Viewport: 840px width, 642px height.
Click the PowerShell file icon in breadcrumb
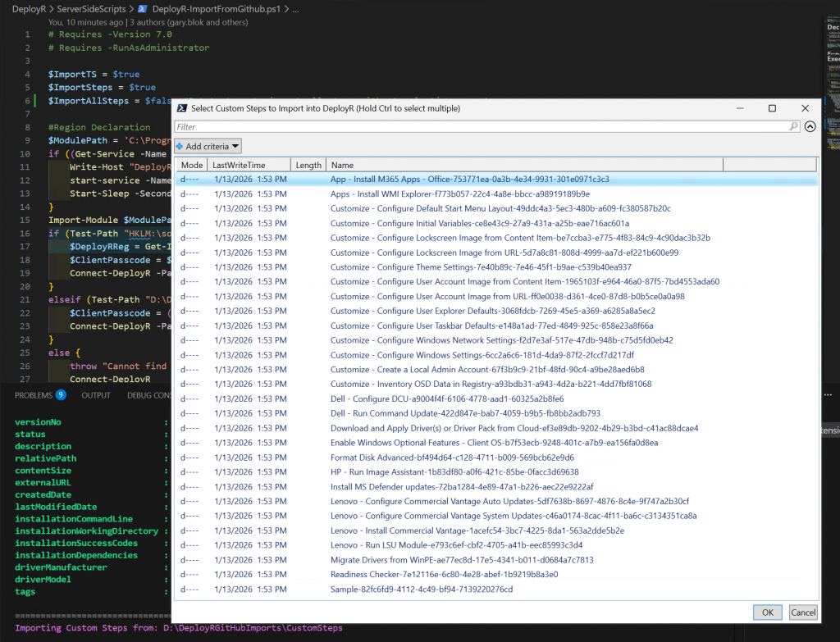[143, 8]
